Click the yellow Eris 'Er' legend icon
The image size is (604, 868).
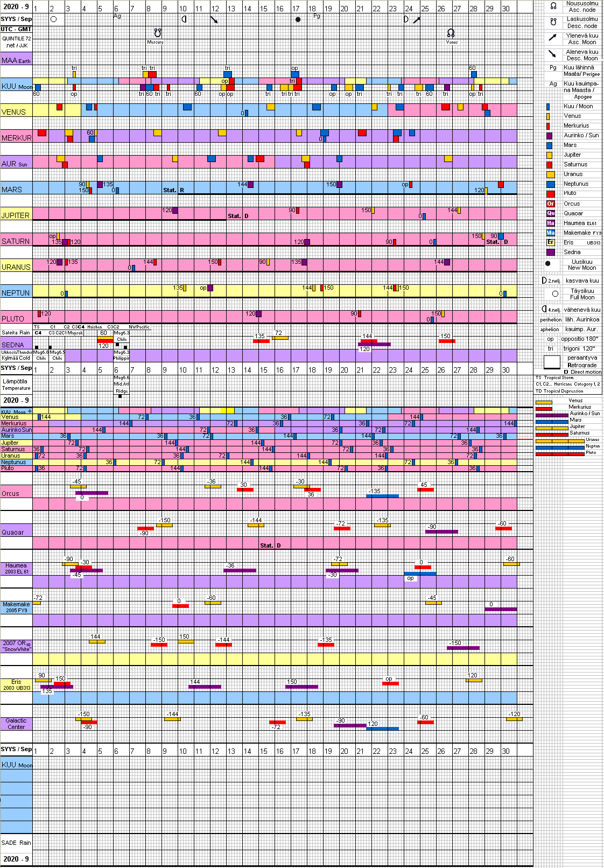550,242
